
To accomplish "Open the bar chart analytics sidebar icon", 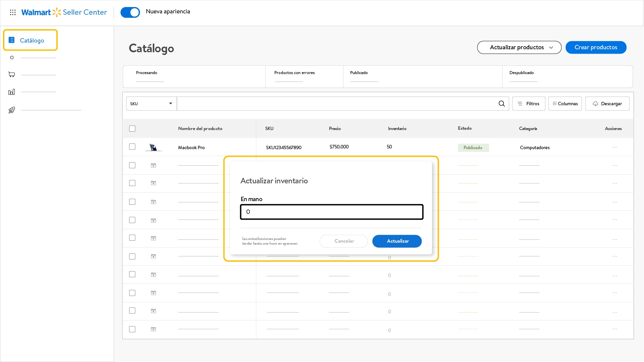I will [12, 92].
